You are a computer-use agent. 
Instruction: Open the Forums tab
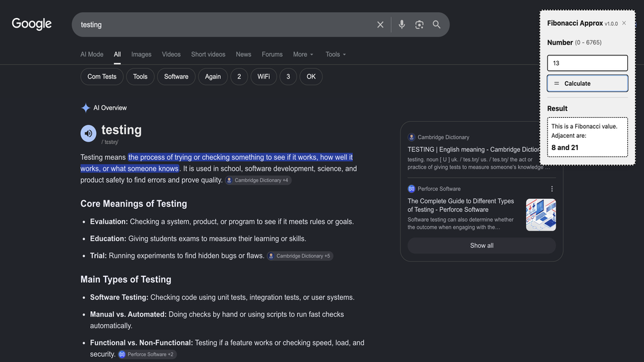point(272,54)
